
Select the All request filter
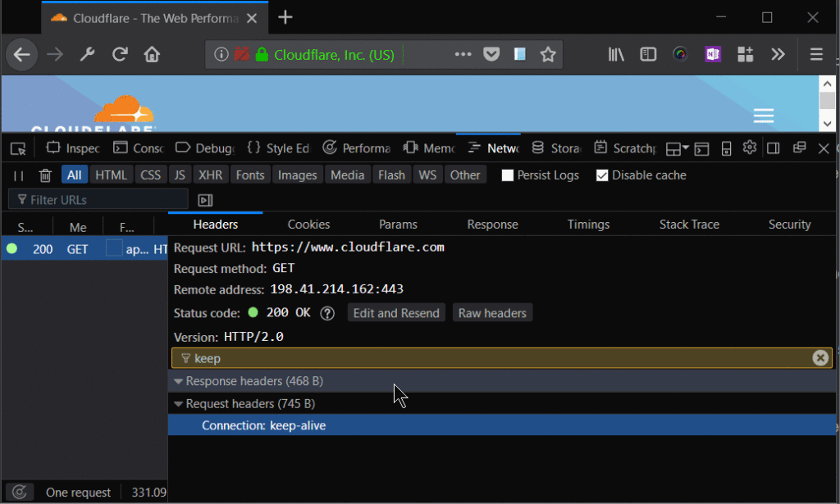(x=74, y=175)
